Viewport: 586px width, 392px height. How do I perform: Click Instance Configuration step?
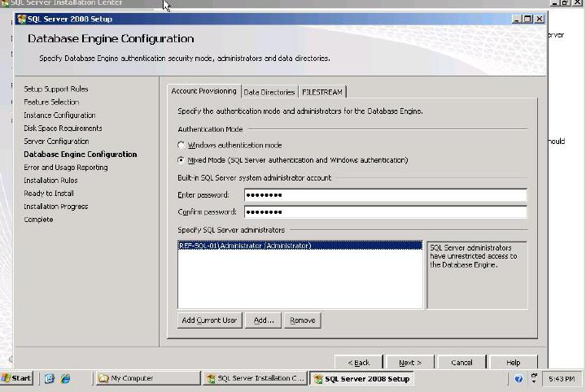pos(59,115)
